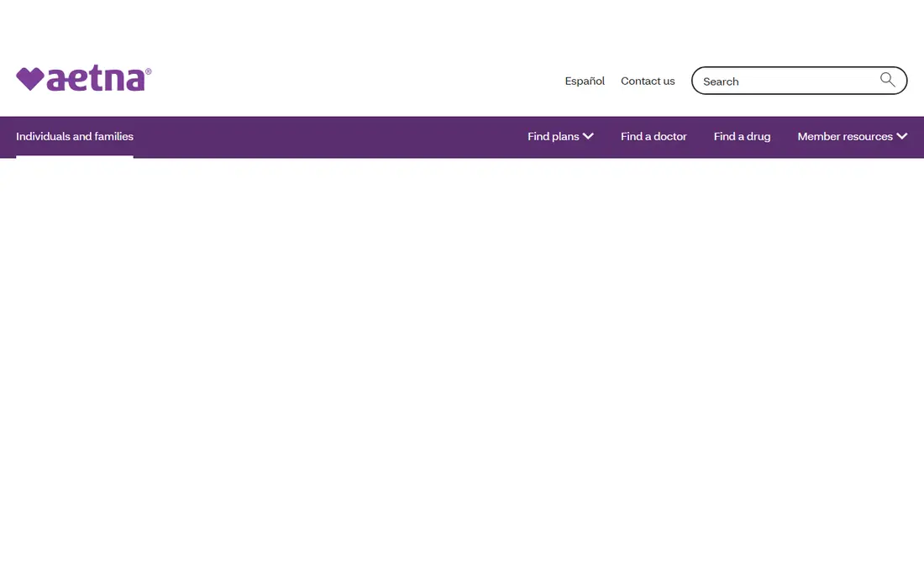Switch language to Español
Viewport: 924px width, 578px height.
click(x=585, y=81)
